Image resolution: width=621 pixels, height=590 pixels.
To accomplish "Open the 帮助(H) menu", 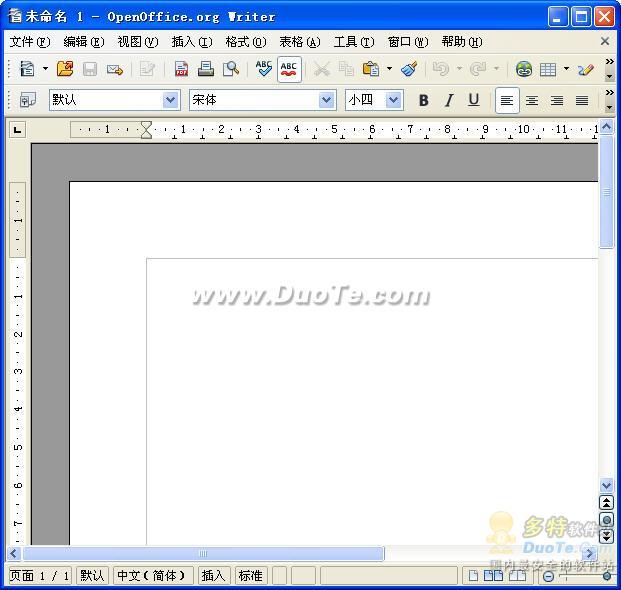I will [x=462, y=42].
